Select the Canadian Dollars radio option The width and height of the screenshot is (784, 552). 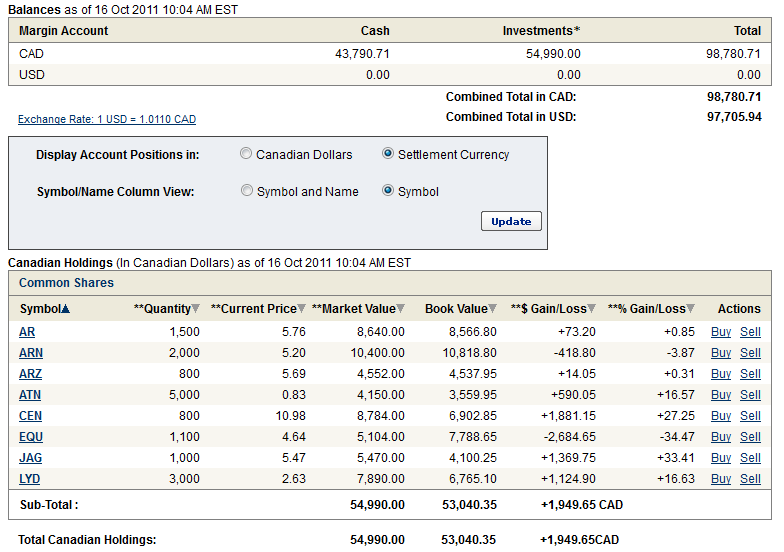tap(246, 154)
